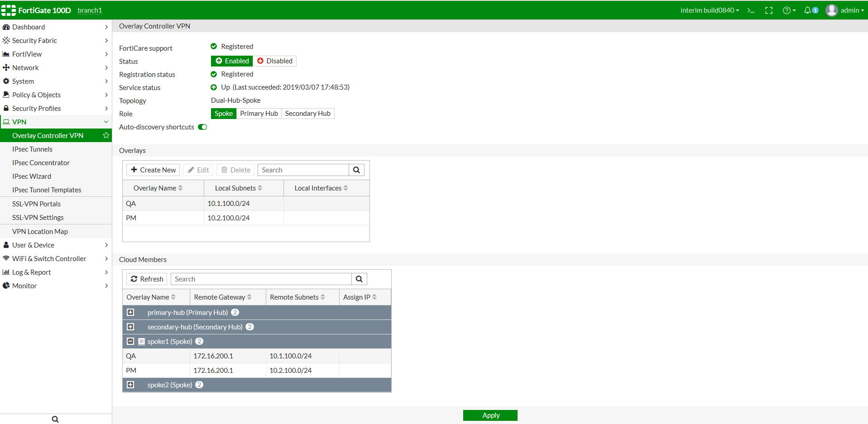Image resolution: width=868 pixels, height=424 pixels.
Task: Toggle fullscreen mode icon
Action: coord(769,10)
